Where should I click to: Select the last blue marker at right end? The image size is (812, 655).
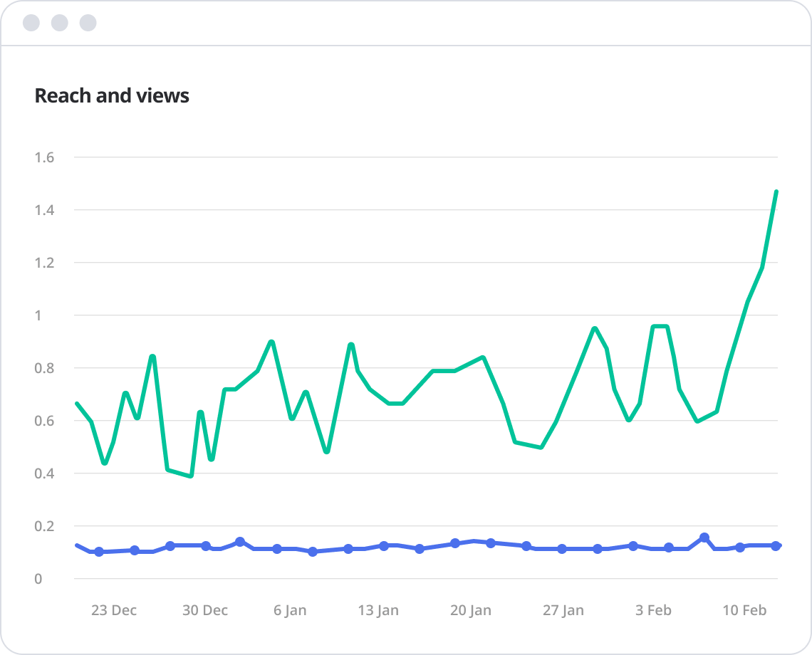point(776,545)
